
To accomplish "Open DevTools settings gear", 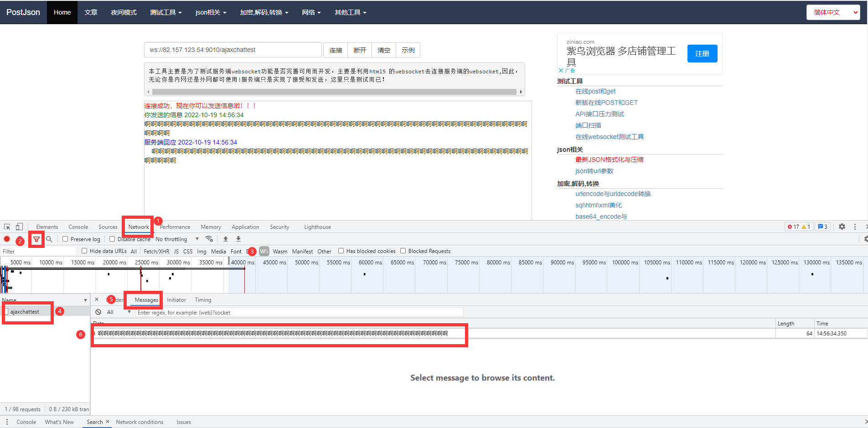I will coord(842,227).
